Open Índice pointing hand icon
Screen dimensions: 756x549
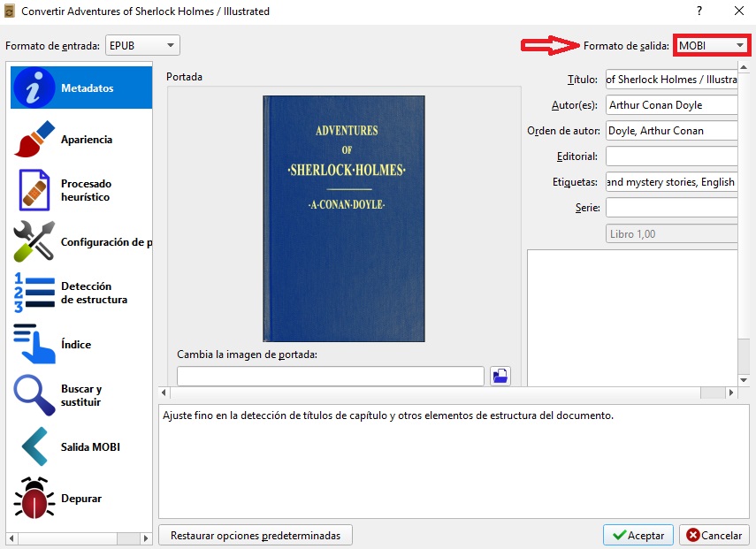tap(34, 344)
